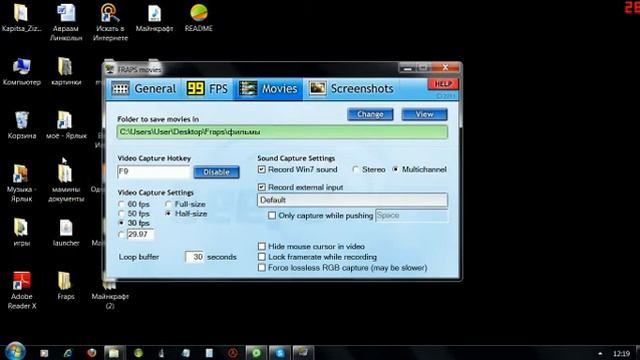Select the мамины документы folder icon
640x360 pixels.
65,174
